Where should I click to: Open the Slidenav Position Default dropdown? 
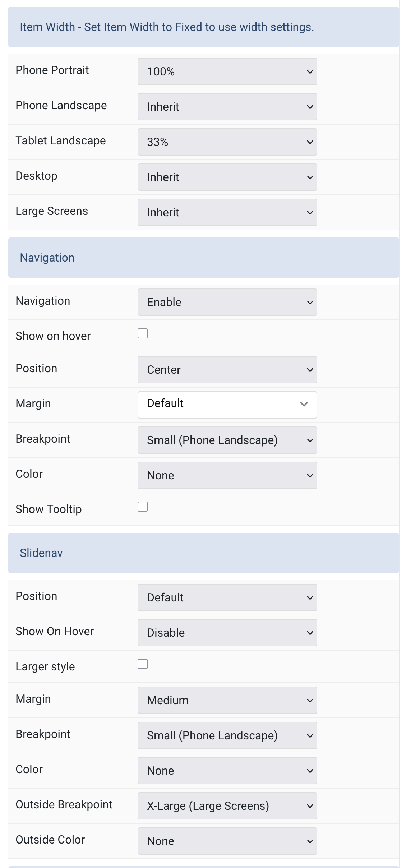(227, 597)
